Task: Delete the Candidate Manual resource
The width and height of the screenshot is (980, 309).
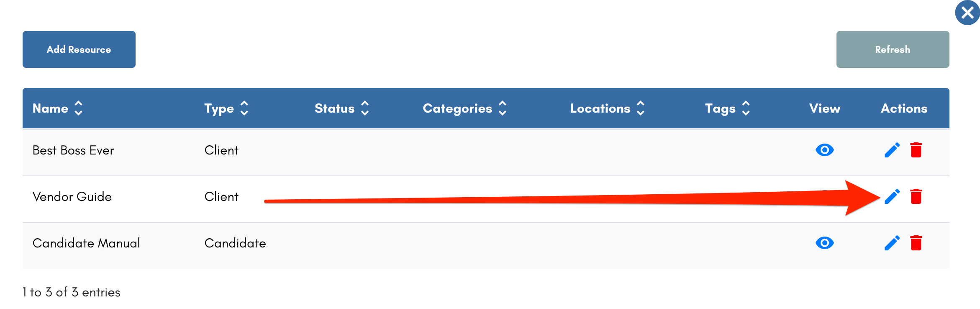Action: 916,243
